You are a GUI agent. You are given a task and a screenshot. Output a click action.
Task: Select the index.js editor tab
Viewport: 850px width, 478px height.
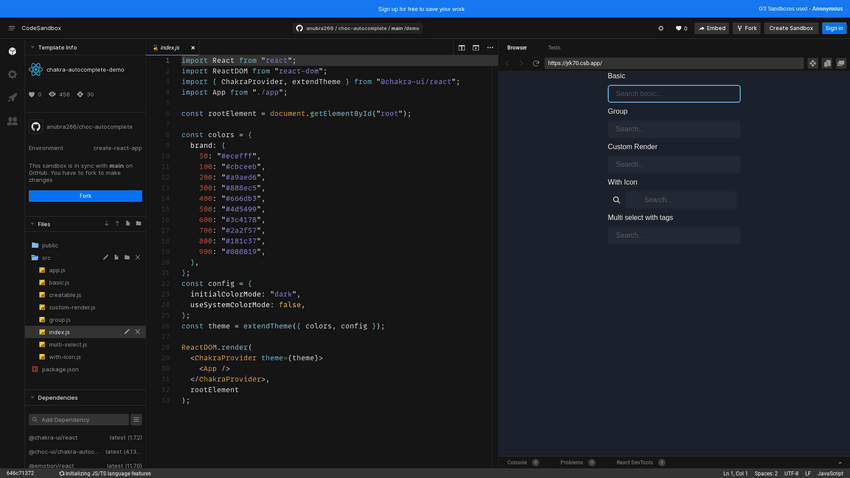[x=169, y=48]
